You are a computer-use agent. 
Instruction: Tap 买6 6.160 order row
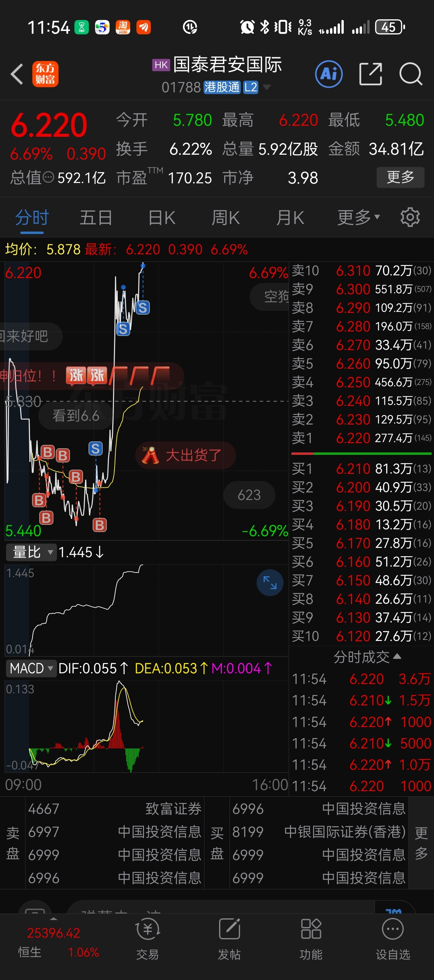tap(361, 562)
